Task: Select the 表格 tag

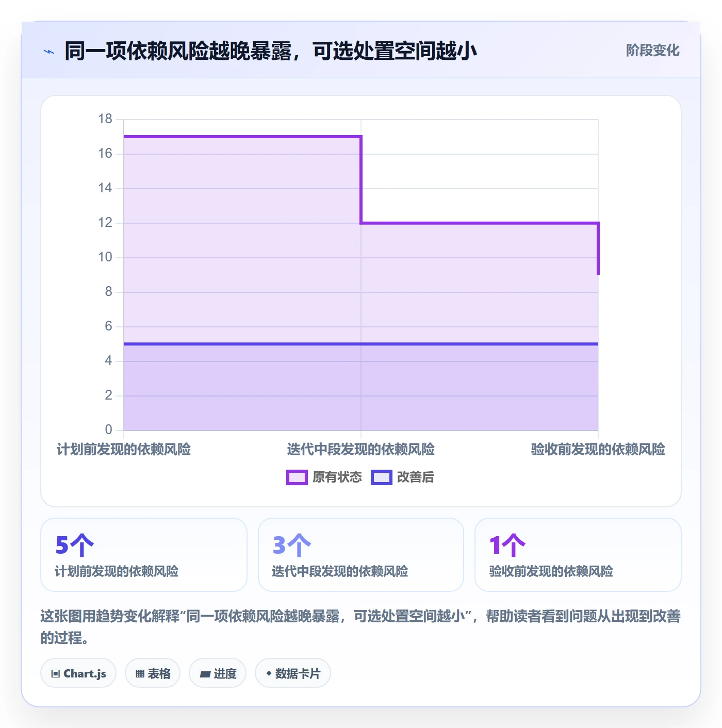Action: pos(153,673)
